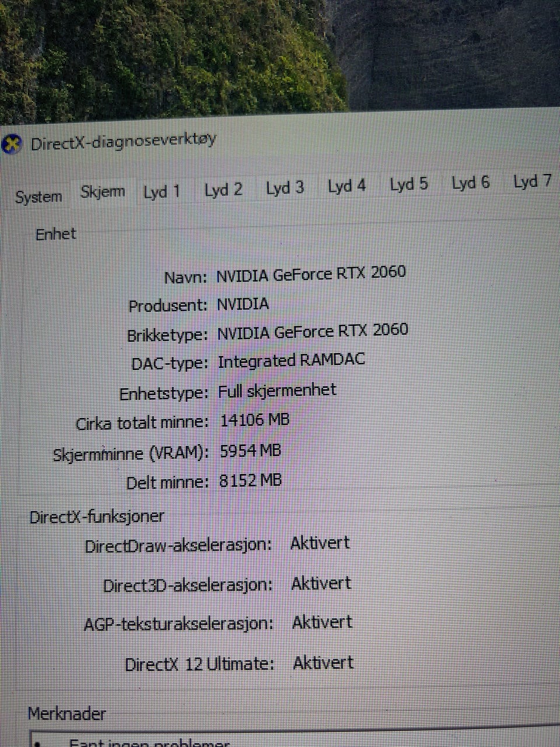560x747 pixels.
Task: Click the DirectX-funksjoner heading
Action: tap(97, 516)
